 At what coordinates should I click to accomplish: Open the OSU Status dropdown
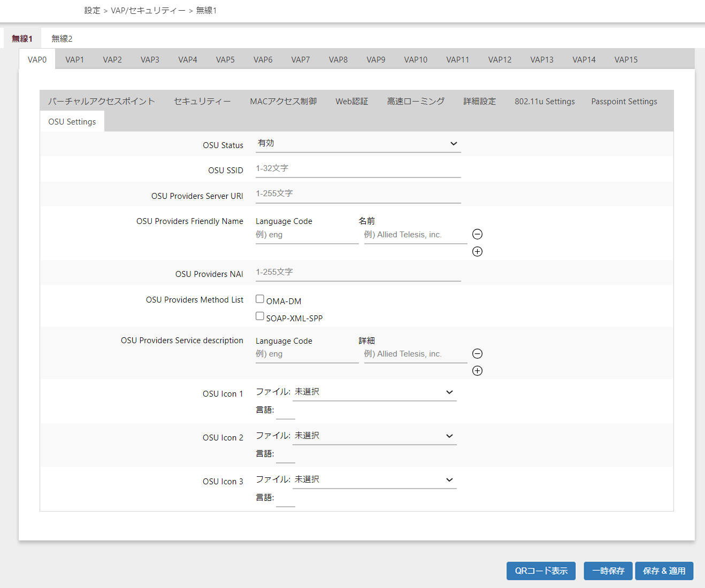tap(358, 144)
